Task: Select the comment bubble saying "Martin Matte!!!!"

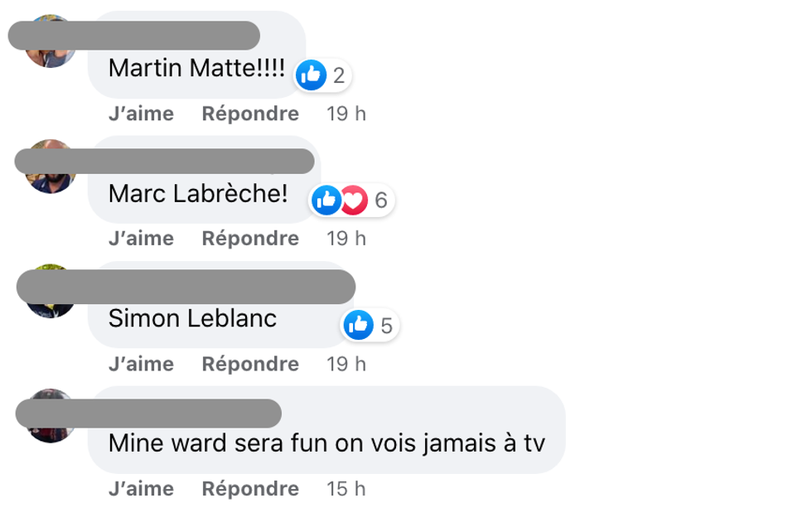Action: click(x=199, y=68)
